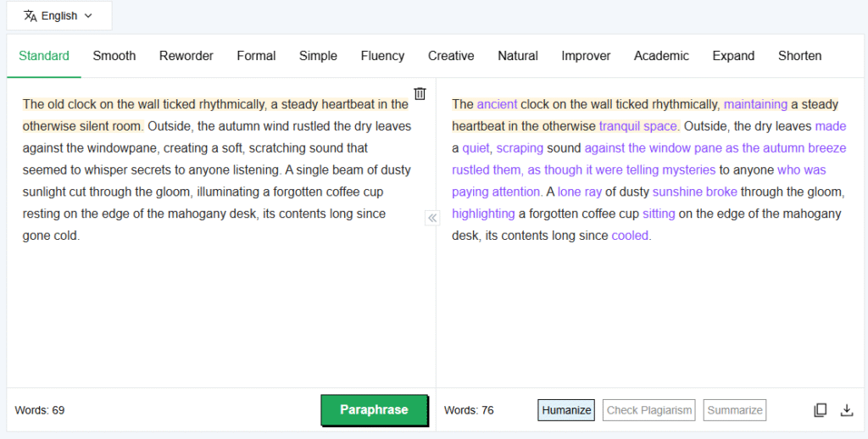The width and height of the screenshot is (868, 439).
Task: Open the English language dropdown
Action: pyautogui.click(x=58, y=15)
